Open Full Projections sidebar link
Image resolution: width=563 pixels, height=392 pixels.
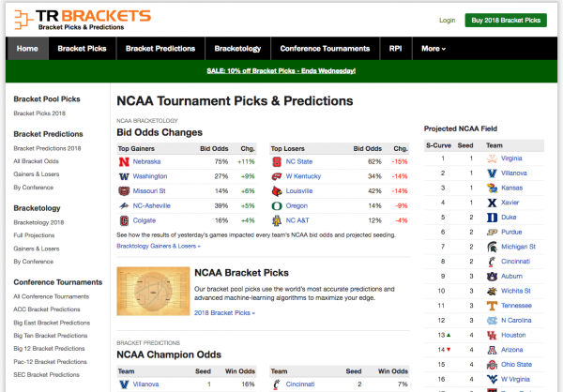34,235
